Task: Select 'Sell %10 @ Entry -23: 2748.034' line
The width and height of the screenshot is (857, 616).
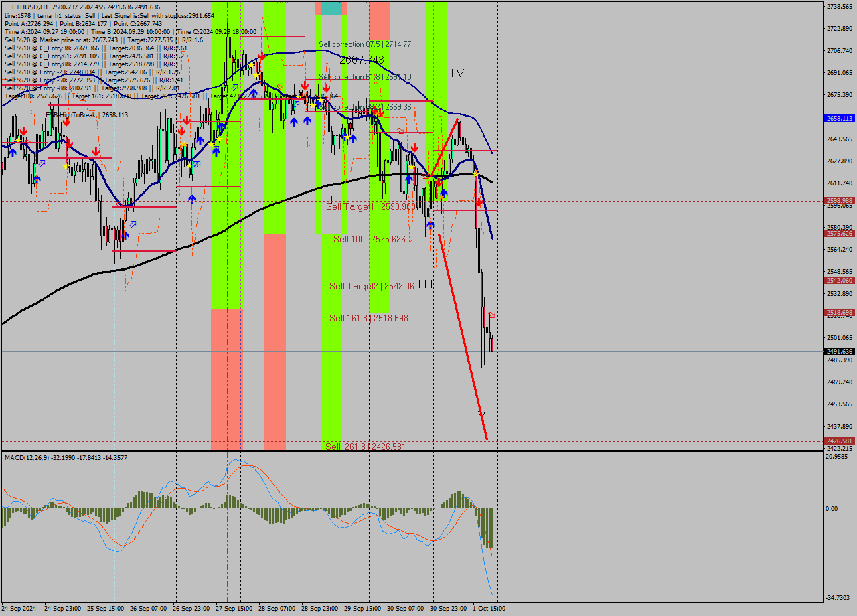Action: 92,72
